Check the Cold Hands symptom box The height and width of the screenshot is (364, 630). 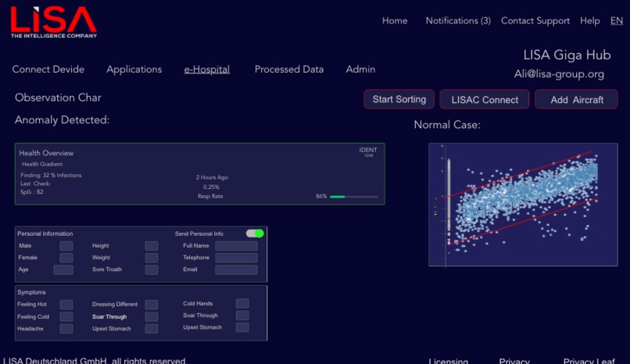pyautogui.click(x=242, y=303)
